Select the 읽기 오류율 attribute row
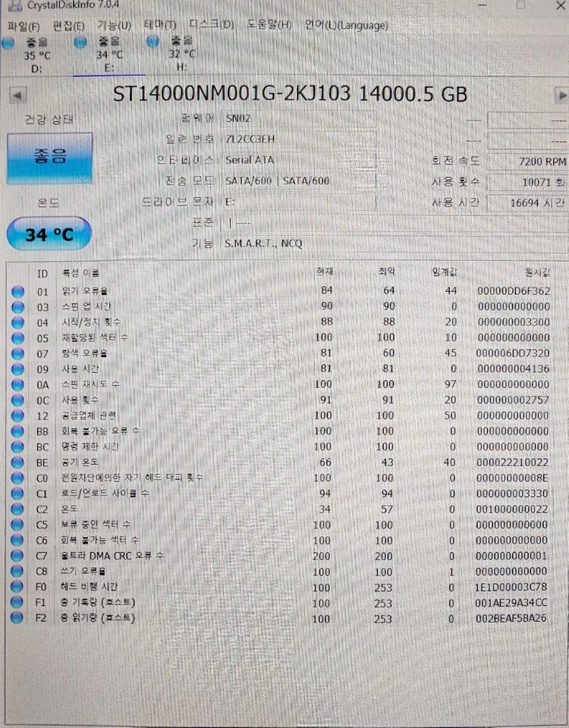This screenshot has width=569, height=728. (281, 291)
